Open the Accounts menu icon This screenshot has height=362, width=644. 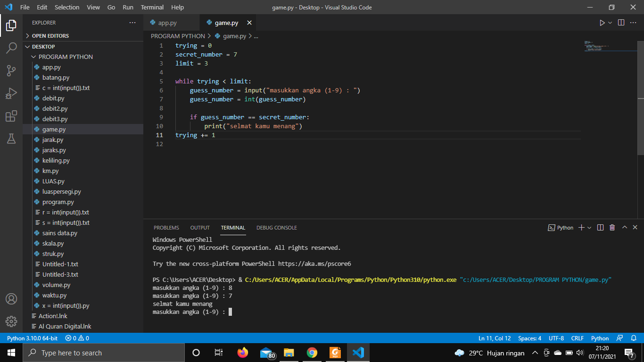click(11, 299)
